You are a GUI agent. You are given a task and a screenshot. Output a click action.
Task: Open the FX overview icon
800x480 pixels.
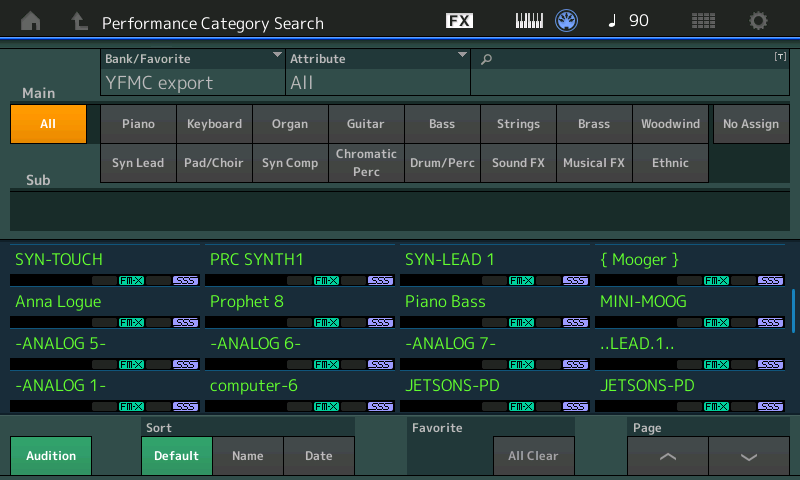(459, 21)
